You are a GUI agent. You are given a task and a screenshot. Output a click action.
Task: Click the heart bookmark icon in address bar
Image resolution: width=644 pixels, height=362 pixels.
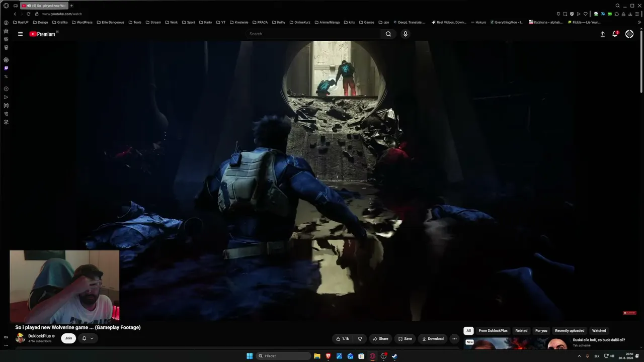585,14
